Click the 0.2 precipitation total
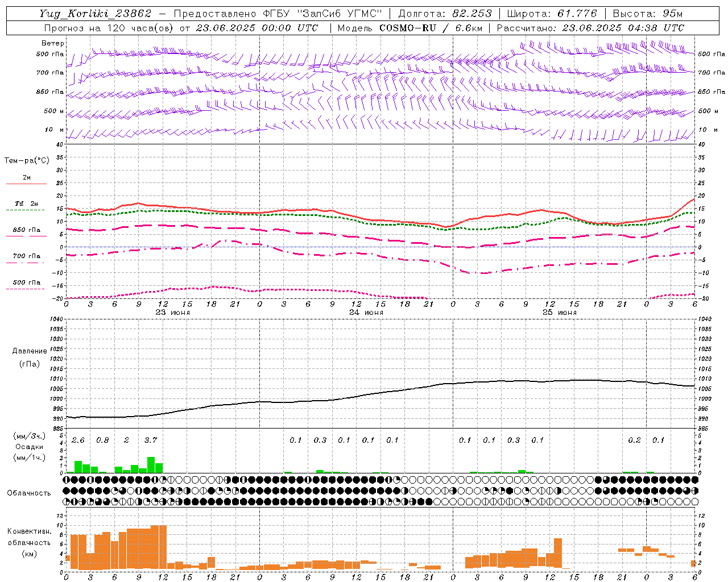Viewport: 728px width, 582px height. pyautogui.click(x=634, y=440)
